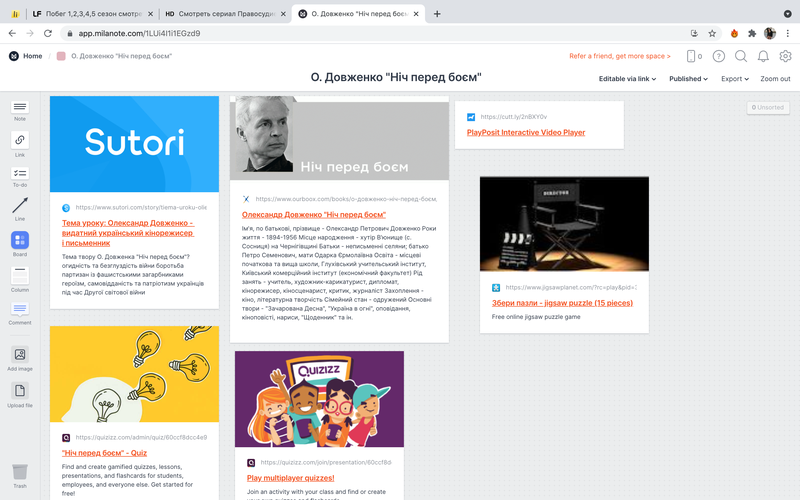This screenshot has height=500, width=800.
Task: Open the "Ніч перед боєм" - Quiz link
Action: 104,453
